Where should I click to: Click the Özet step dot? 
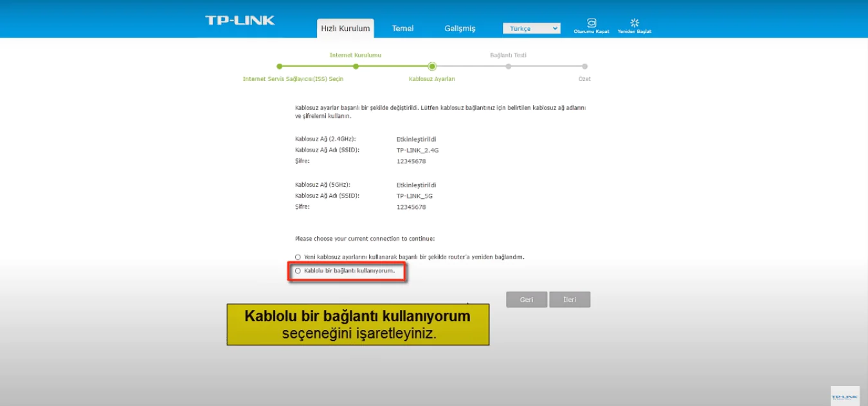(x=584, y=66)
